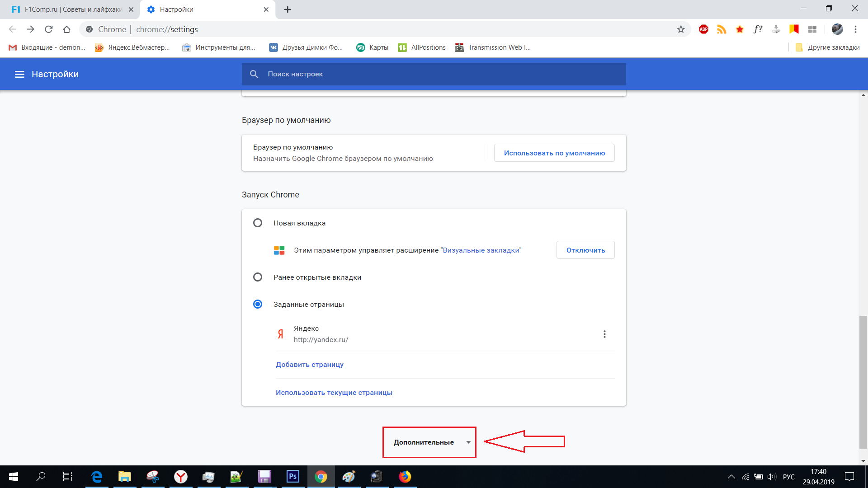This screenshot has height=488, width=868.
Task: Open Windows Start menu
Action: click(14, 477)
